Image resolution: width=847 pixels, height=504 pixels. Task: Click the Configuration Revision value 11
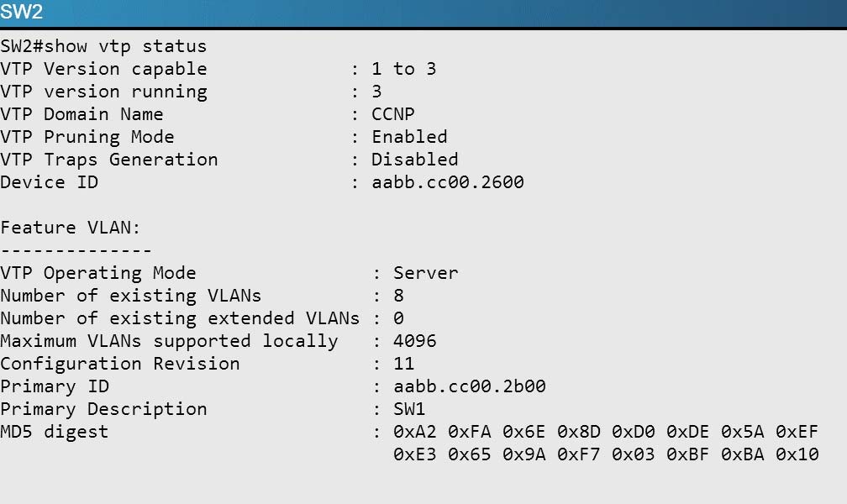click(404, 364)
